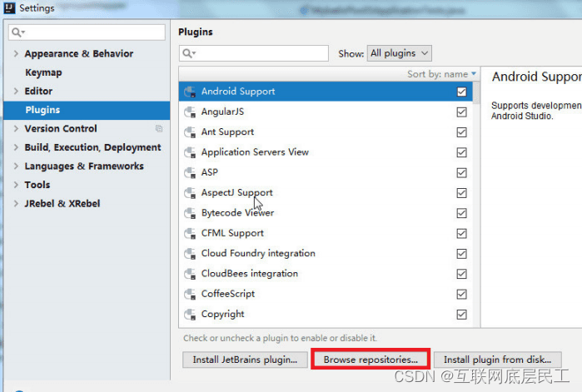Click the Android Support plugin icon
This screenshot has width=582, height=392.
click(190, 92)
